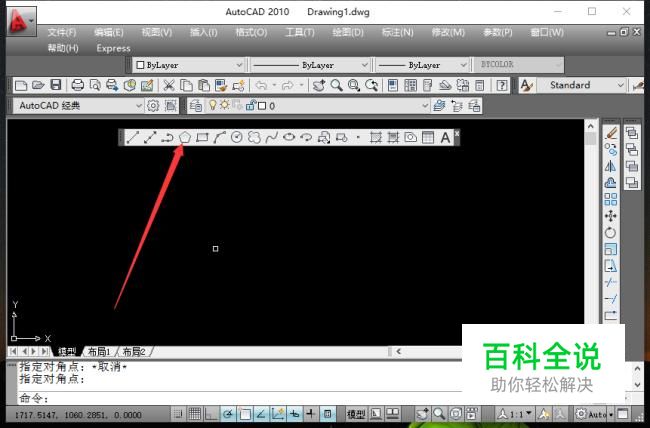This screenshot has height=428, width=650.
Task: Select the Arc tool
Action: point(219,137)
